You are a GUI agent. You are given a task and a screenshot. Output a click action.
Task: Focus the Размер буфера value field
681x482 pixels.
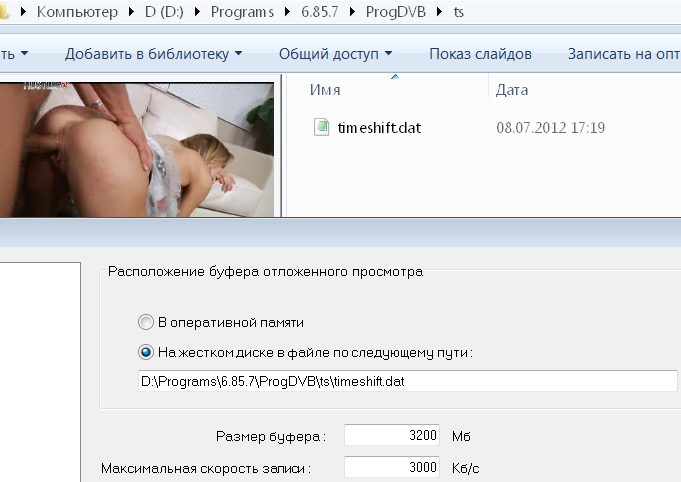pyautogui.click(x=391, y=436)
